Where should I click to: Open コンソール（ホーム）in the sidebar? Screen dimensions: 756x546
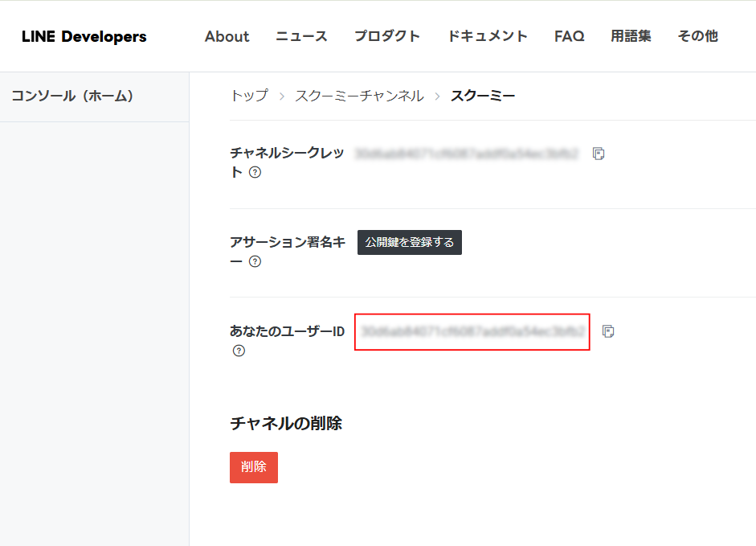click(x=72, y=96)
